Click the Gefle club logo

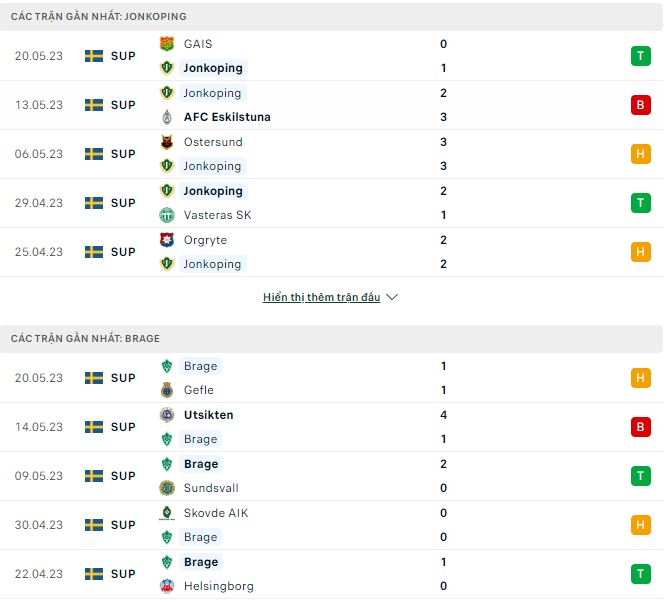[x=167, y=390]
